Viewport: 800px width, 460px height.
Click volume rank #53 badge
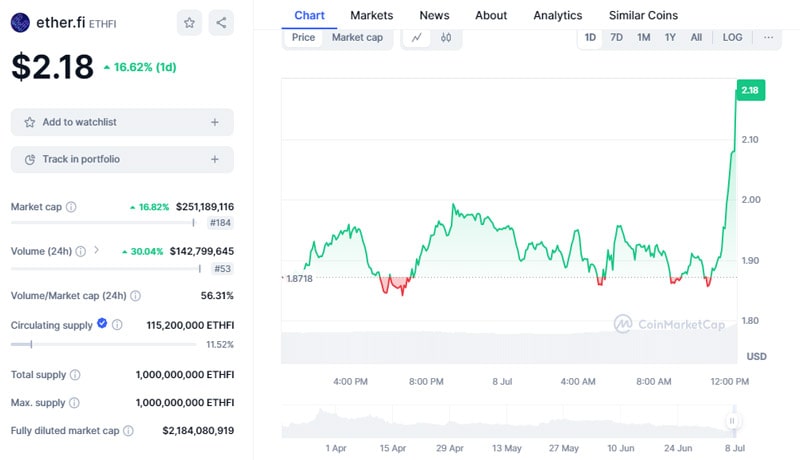[222, 268]
